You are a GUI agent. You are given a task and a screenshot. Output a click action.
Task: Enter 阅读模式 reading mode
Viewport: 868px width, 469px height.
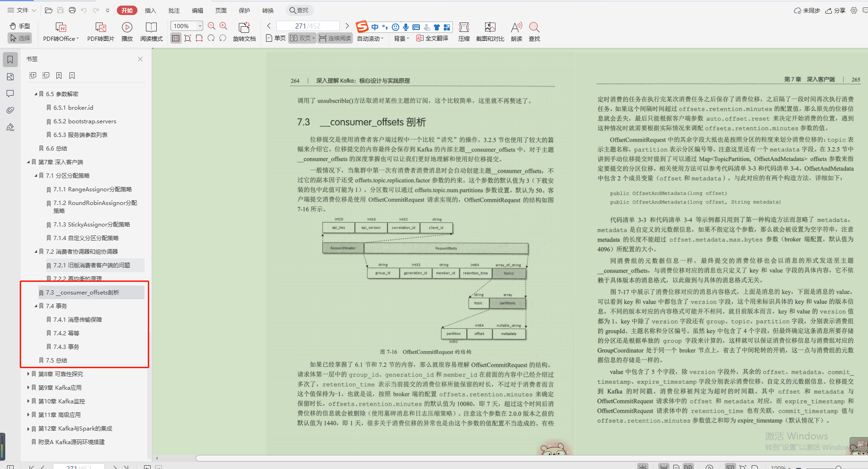tap(151, 32)
